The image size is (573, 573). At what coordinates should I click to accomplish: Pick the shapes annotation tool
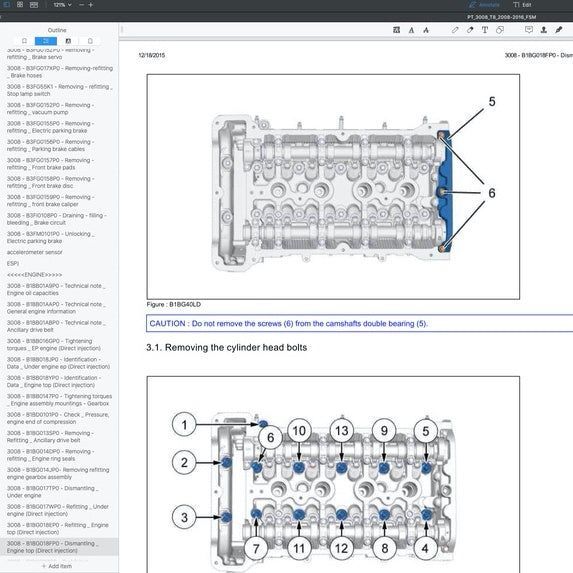pyautogui.click(x=500, y=30)
